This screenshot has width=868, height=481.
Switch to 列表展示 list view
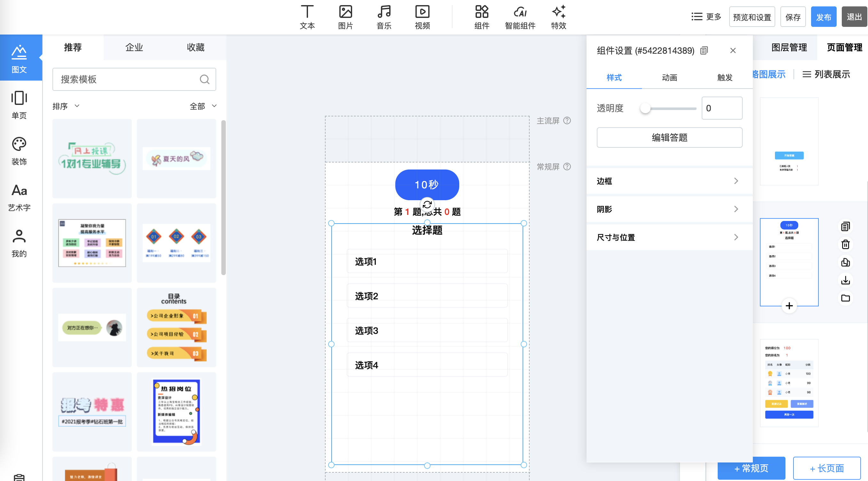pos(826,74)
